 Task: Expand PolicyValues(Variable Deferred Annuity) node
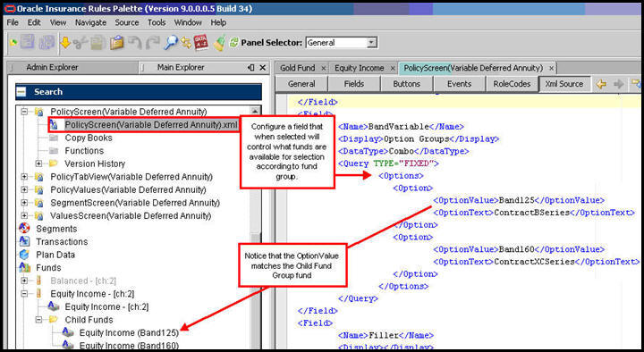(24, 190)
